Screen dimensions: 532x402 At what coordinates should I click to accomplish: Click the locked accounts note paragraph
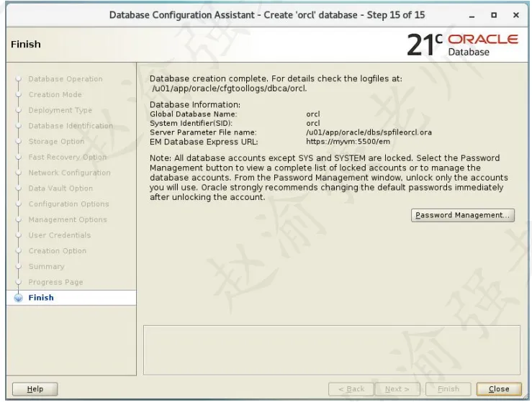pyautogui.click(x=329, y=178)
